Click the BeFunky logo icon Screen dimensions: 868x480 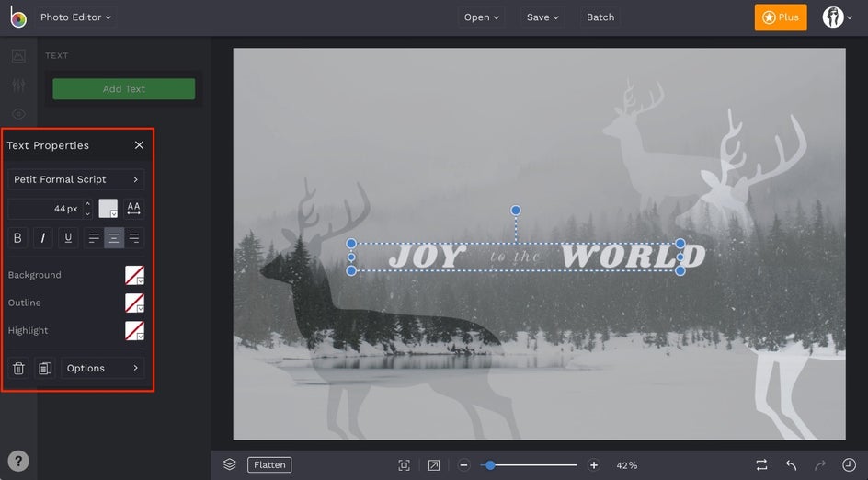pos(17,17)
